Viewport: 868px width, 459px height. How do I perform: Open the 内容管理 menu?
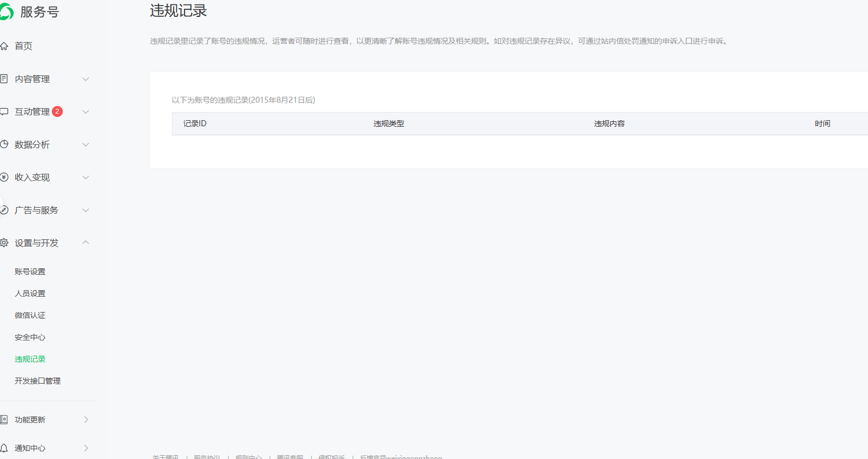tap(32, 79)
